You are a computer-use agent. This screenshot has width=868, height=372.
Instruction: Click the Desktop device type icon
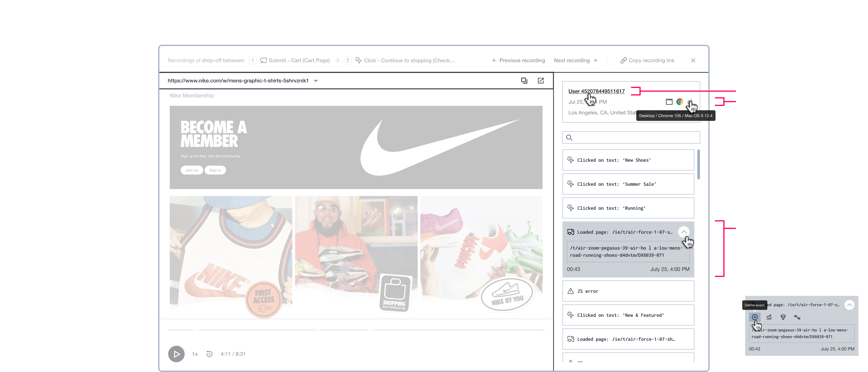click(x=669, y=102)
